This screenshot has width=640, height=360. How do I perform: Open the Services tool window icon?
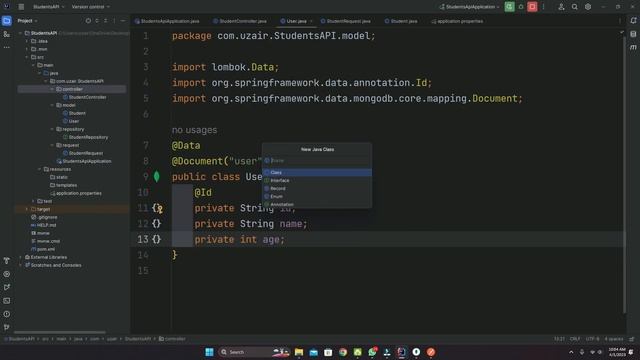7,274
